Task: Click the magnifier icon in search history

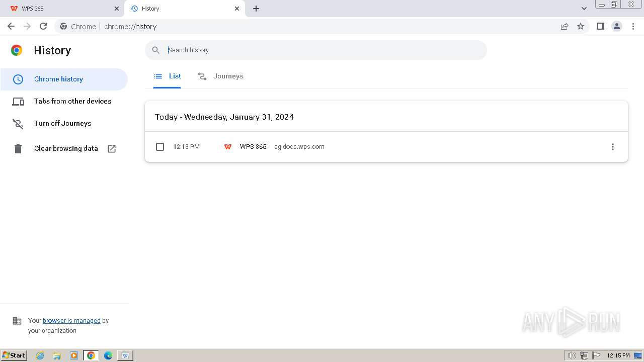Action: pos(156,50)
